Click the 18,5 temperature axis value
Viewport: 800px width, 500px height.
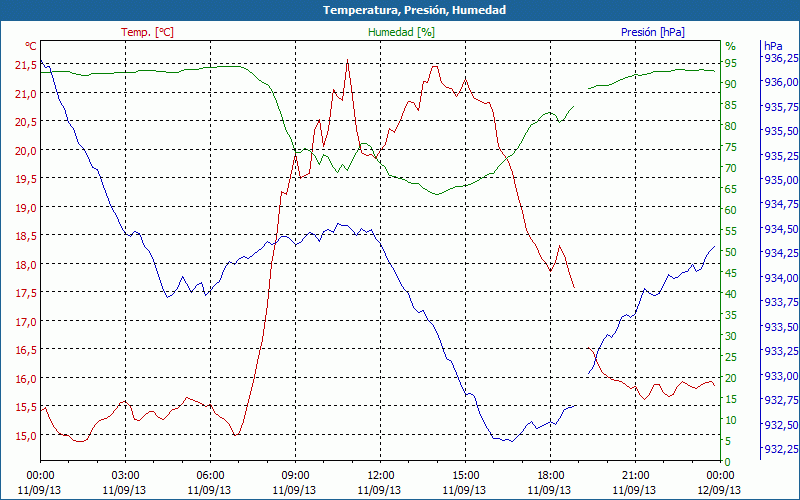point(27,236)
